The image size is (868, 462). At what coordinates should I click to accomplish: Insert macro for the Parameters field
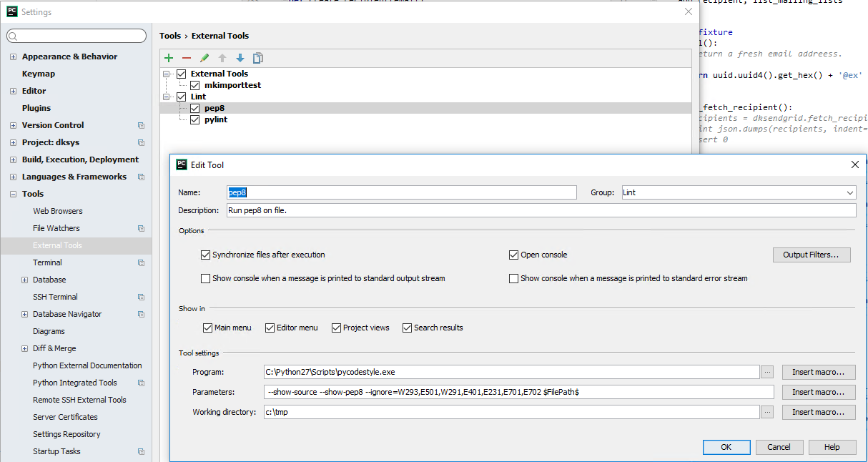[x=819, y=392]
